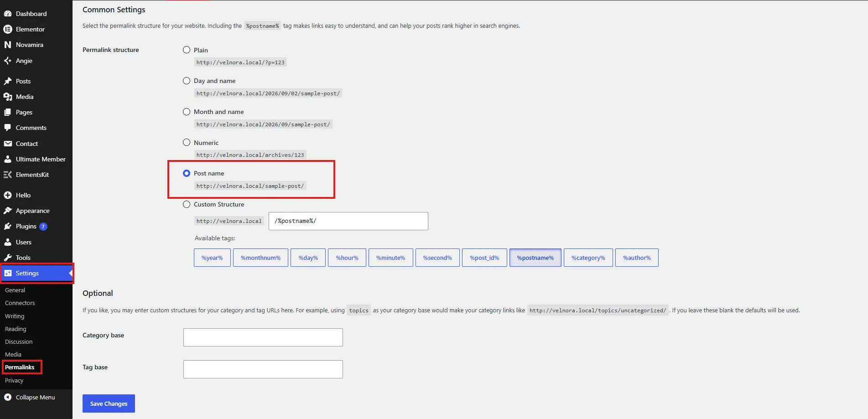
Task: Select the Numeric permalink radio button
Action: click(x=187, y=142)
